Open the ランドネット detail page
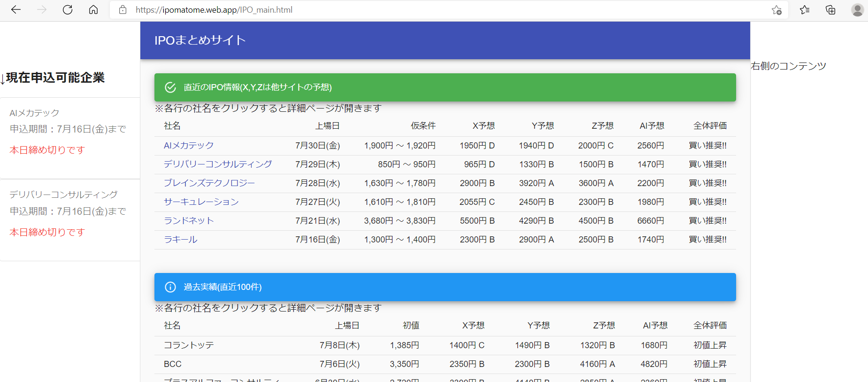 [x=189, y=221]
